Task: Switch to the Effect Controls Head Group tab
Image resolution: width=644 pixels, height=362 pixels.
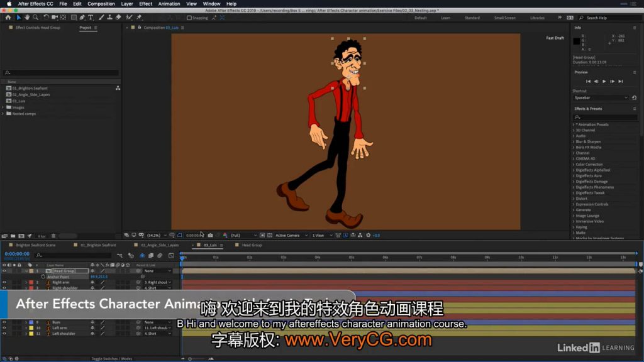Action: tap(38, 28)
